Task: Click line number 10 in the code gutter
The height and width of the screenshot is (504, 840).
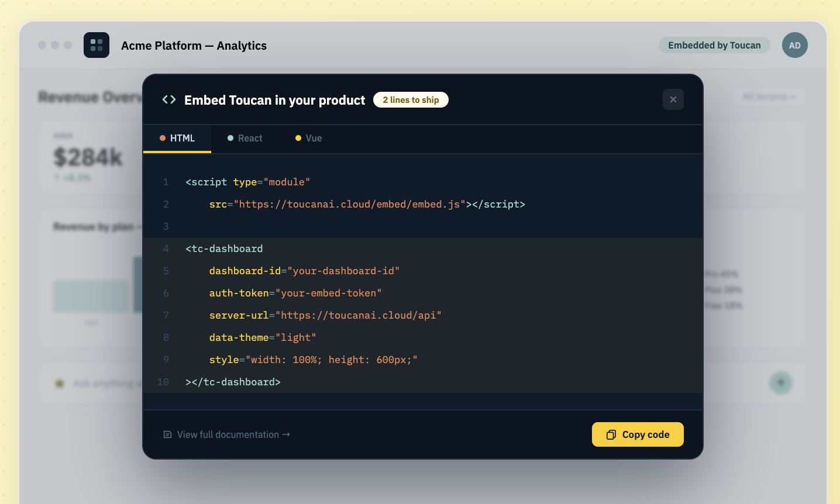Action: (163, 382)
